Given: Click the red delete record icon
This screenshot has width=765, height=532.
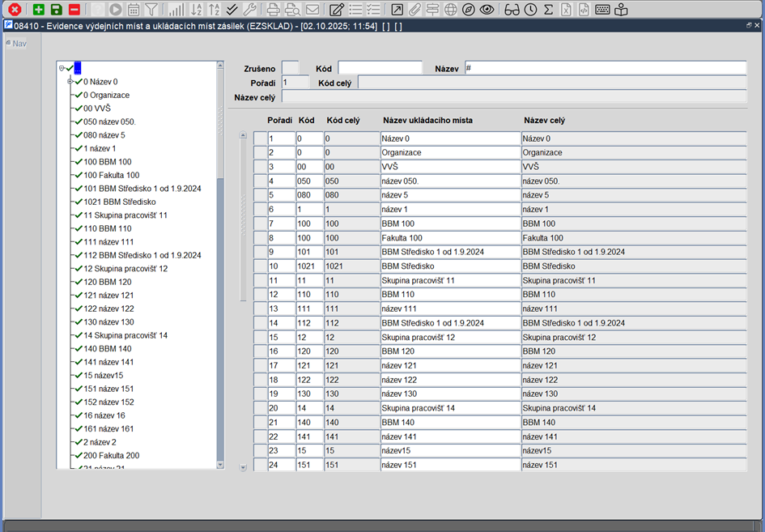Looking at the screenshot, I should point(74,10).
